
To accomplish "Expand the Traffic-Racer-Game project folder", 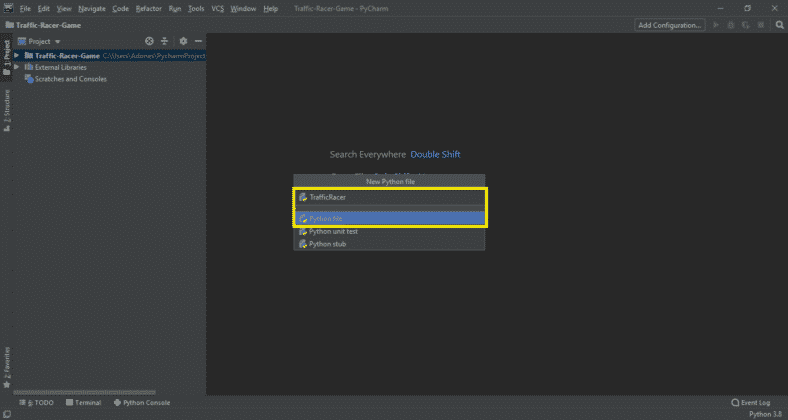I will click(x=16, y=56).
